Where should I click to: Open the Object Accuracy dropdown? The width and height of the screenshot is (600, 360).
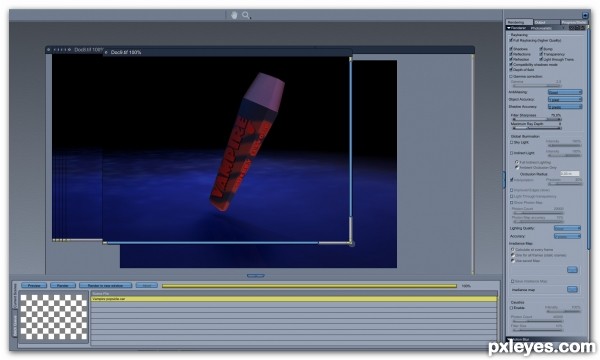[x=565, y=99]
